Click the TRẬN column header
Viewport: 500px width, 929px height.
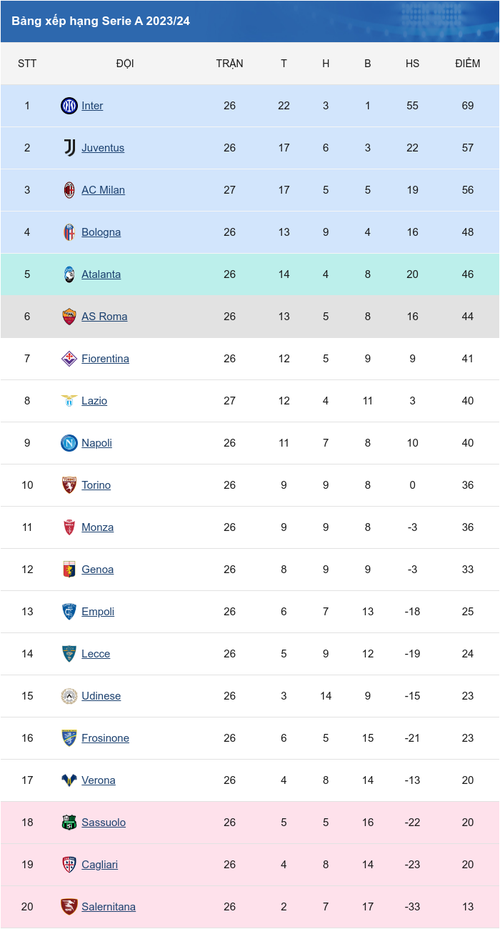pos(230,63)
